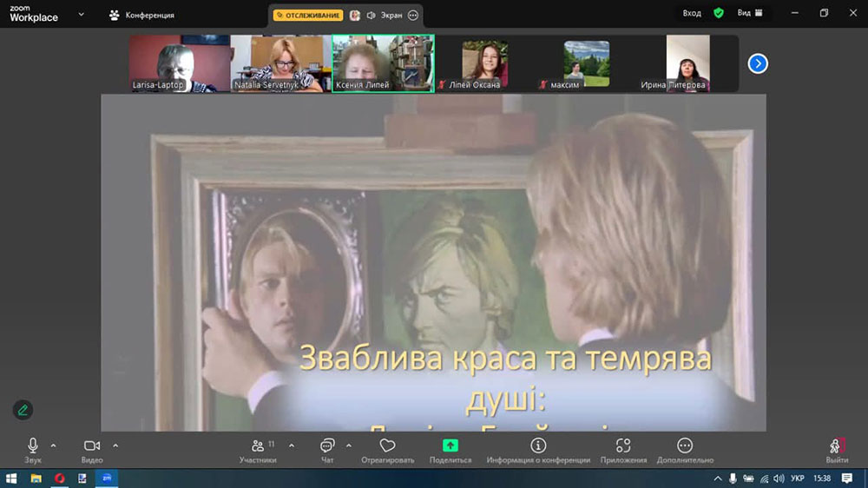Click the yellow ОТСЛЕЖИВАНИЕ badge
868x488 pixels.
coord(308,16)
